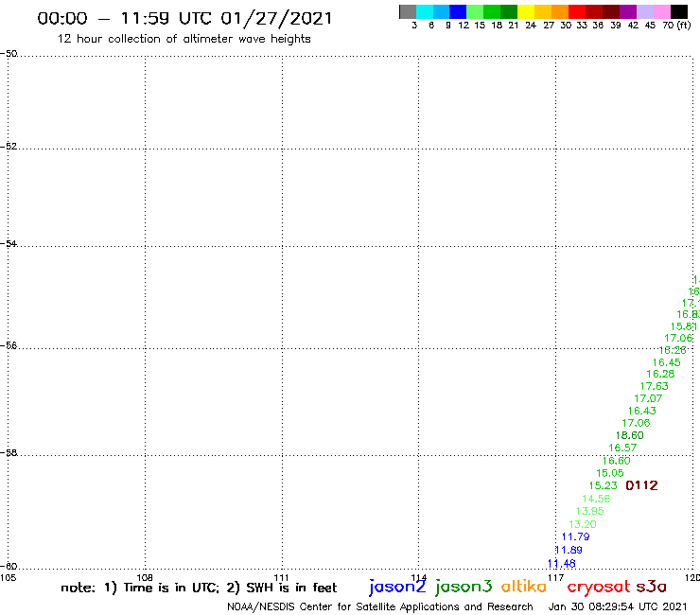Pick the bright red legend swatch
700x615 pixels.
(x=577, y=11)
